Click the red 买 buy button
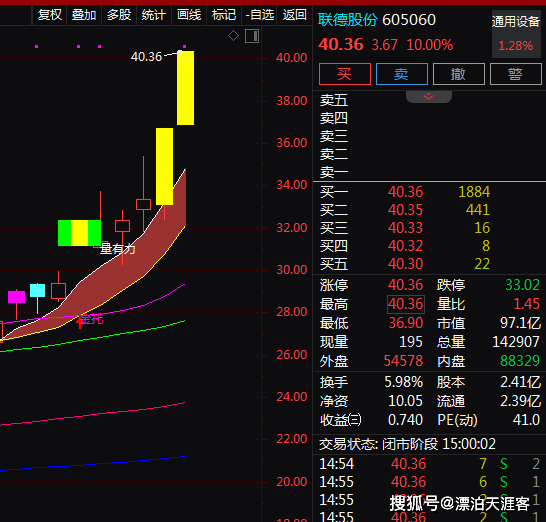 coord(345,74)
